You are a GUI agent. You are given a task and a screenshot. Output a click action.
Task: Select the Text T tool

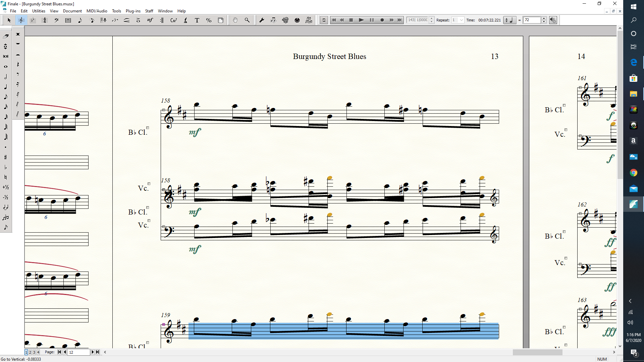197,20
